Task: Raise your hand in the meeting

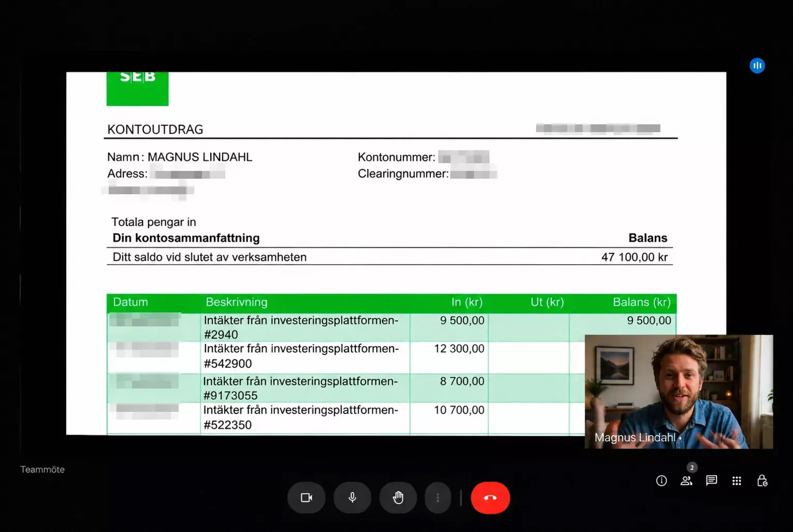Action: [398, 498]
